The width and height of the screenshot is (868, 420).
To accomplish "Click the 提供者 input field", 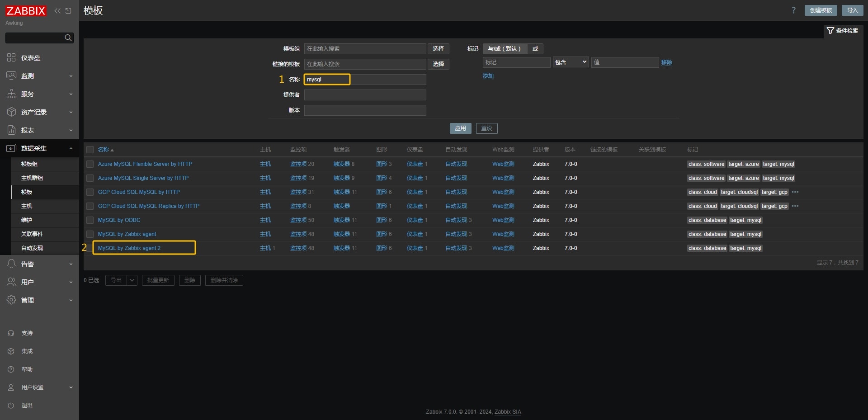I will click(365, 95).
